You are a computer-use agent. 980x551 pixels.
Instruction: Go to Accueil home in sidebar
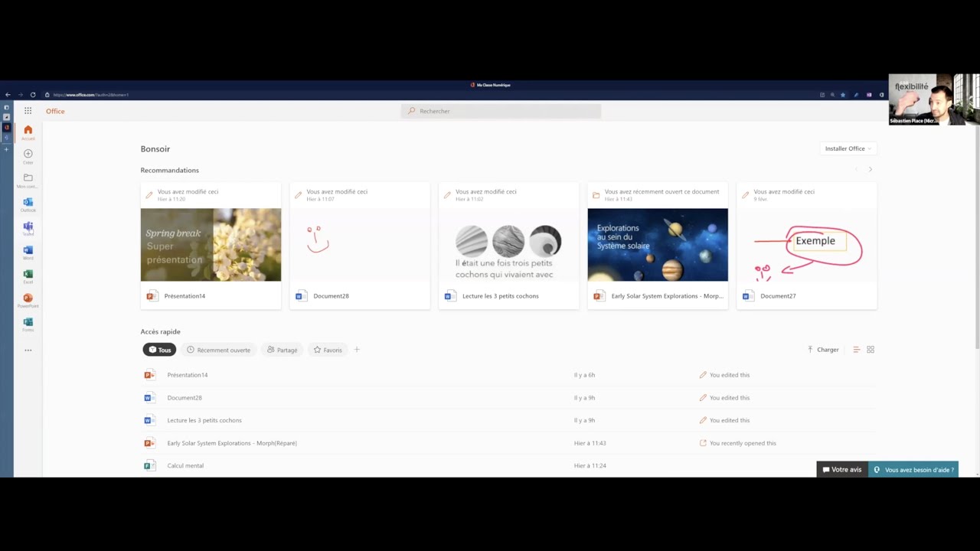coord(28,132)
